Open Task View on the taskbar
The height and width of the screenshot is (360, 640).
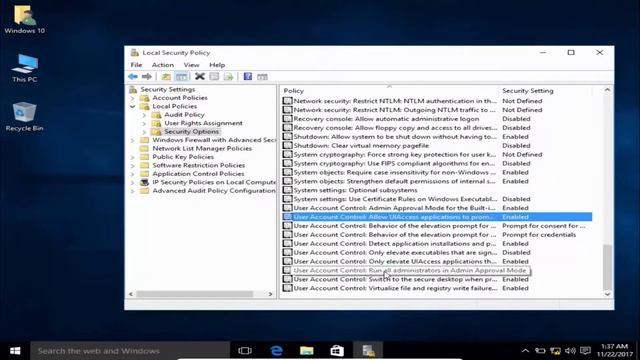tap(245, 351)
